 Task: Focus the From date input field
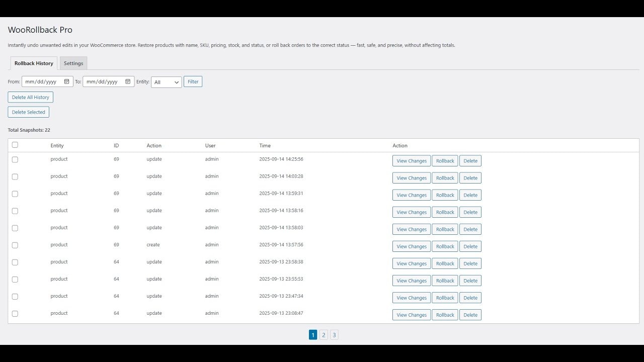pos(47,81)
